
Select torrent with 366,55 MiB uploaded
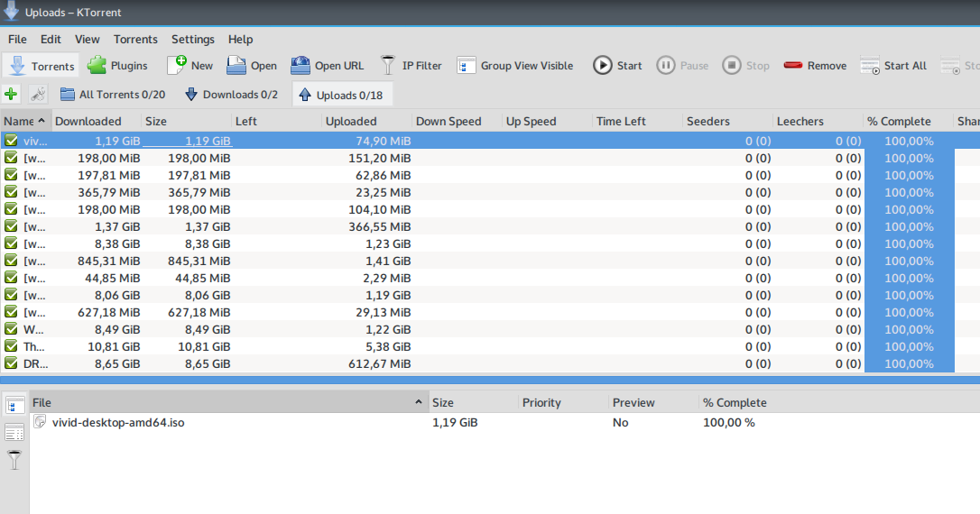[490, 226]
